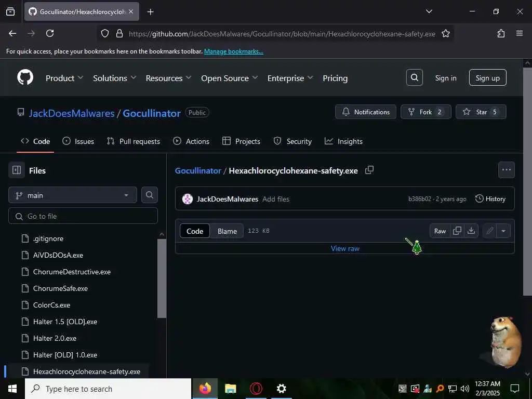Download the raw file icon
This screenshot has height=399, width=532.
471,231
